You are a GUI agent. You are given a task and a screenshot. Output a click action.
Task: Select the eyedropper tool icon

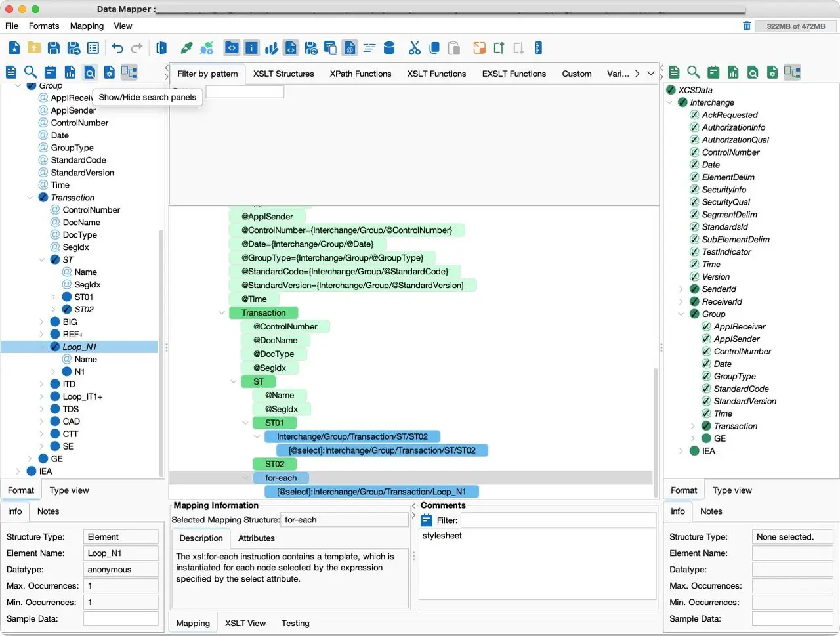(187, 48)
